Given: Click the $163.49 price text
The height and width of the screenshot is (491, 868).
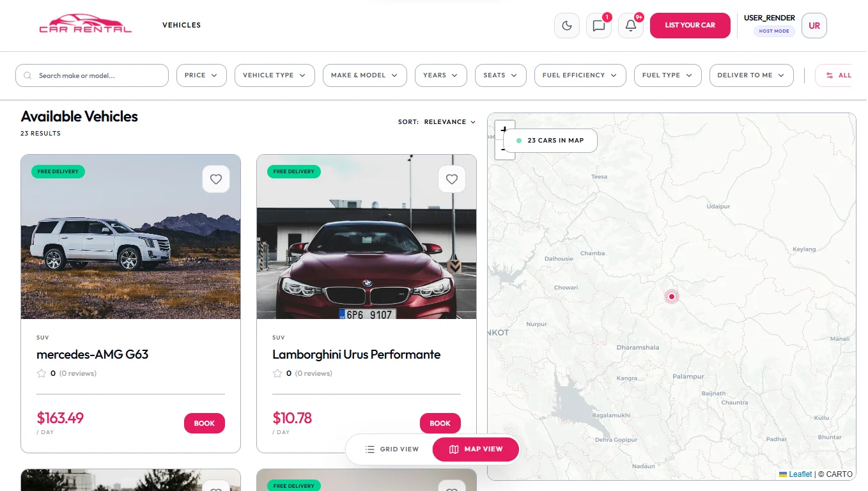Looking at the screenshot, I should (60, 418).
